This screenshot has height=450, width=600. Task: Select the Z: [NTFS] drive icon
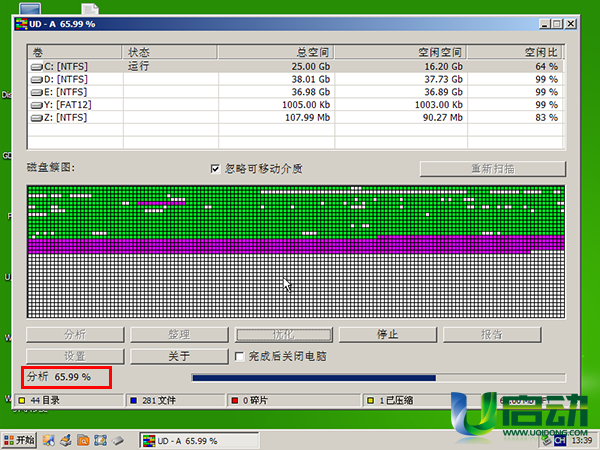pyautogui.click(x=37, y=117)
